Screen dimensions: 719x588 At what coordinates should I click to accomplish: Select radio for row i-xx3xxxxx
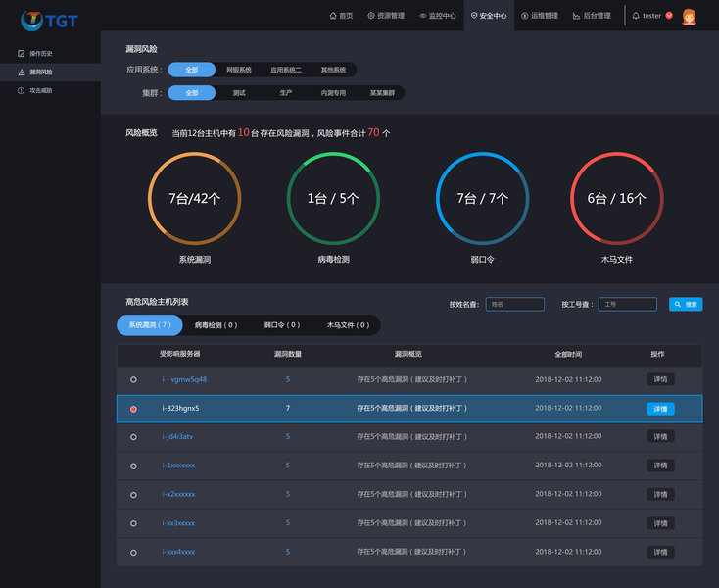pyautogui.click(x=133, y=523)
